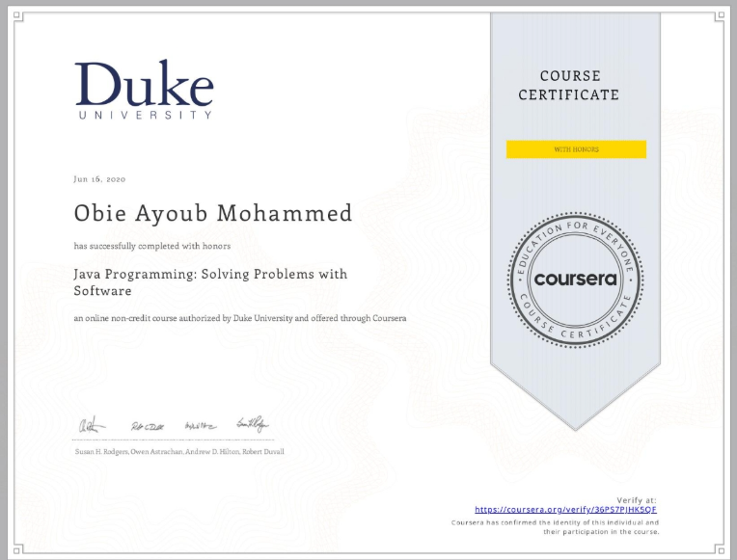Click the 'Verify at:' label

637,500
